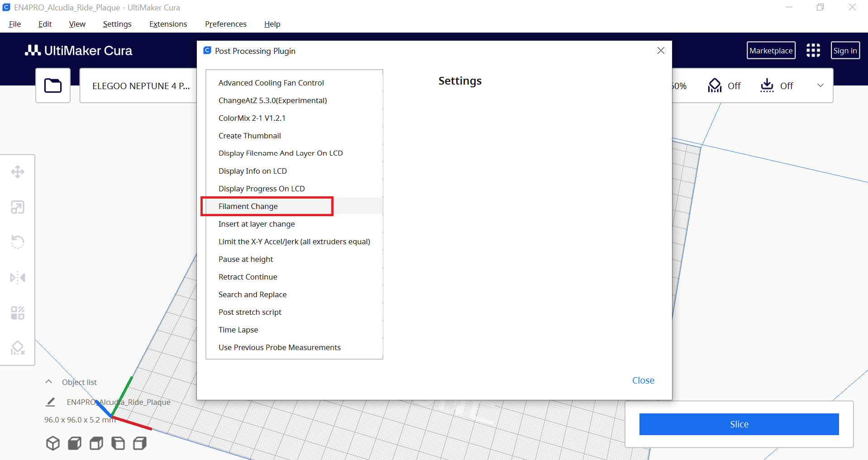The height and width of the screenshot is (460, 868).
Task: Select the Filament Change script
Action: (294, 206)
